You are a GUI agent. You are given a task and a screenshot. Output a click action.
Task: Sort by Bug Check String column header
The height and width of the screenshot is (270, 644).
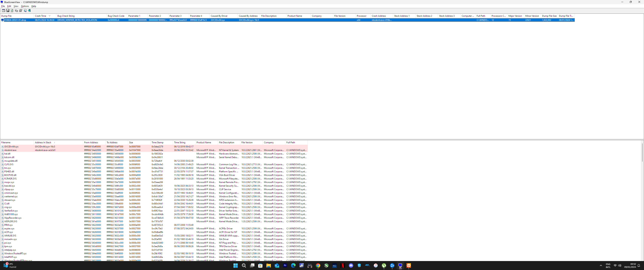click(x=81, y=16)
